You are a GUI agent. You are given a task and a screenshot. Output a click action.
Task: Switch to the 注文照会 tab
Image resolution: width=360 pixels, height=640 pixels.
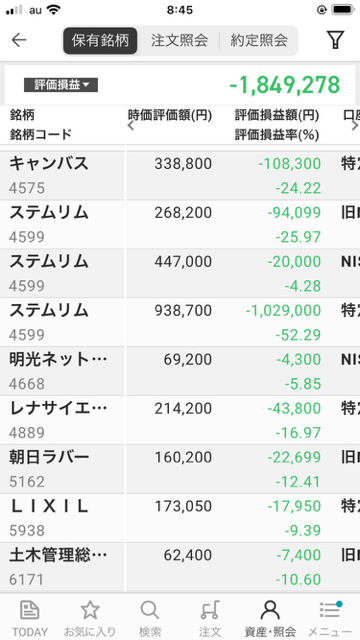(x=179, y=40)
